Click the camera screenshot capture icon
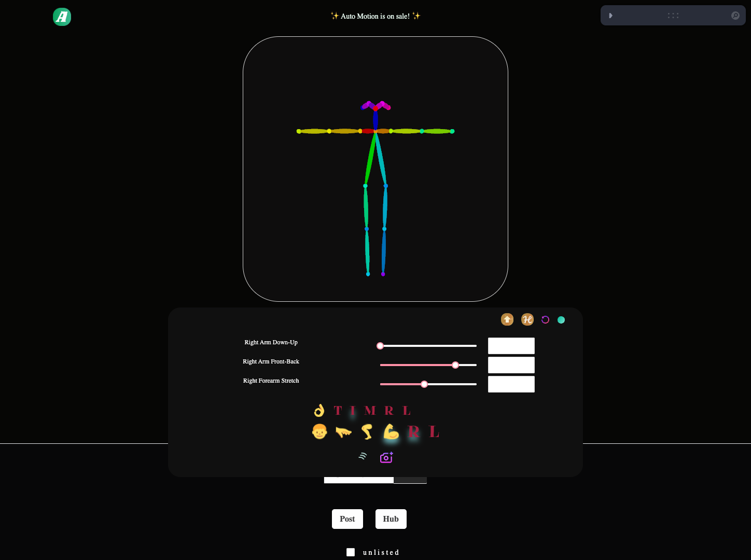 coord(386,457)
